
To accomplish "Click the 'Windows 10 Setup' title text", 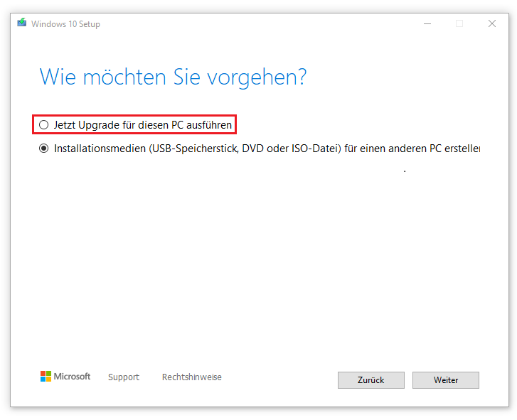I will coord(66,24).
